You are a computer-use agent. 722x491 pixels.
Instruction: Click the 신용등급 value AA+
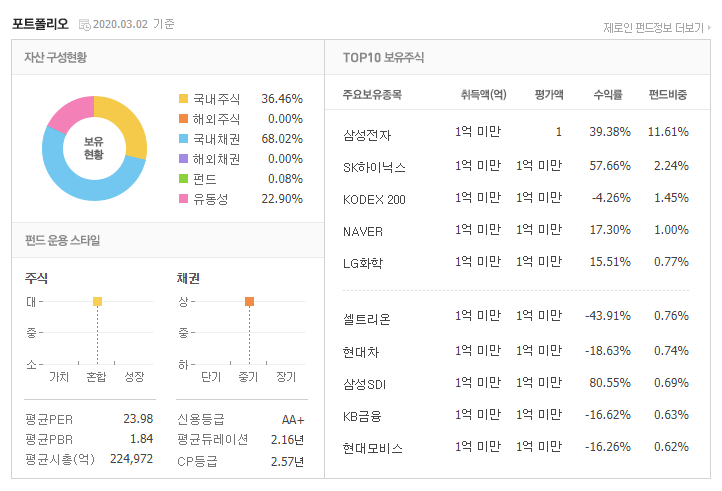[x=293, y=420]
